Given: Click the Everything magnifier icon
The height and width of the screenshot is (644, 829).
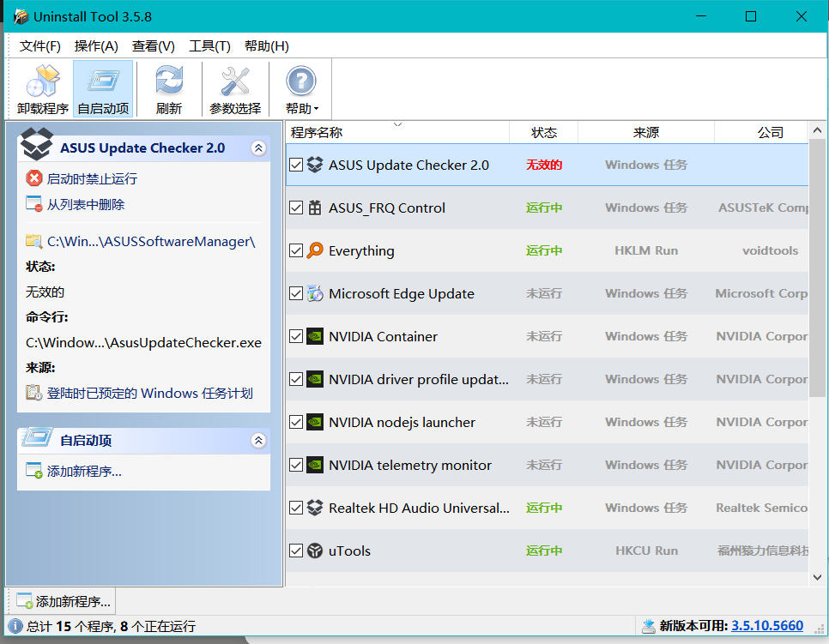Looking at the screenshot, I should [x=315, y=250].
